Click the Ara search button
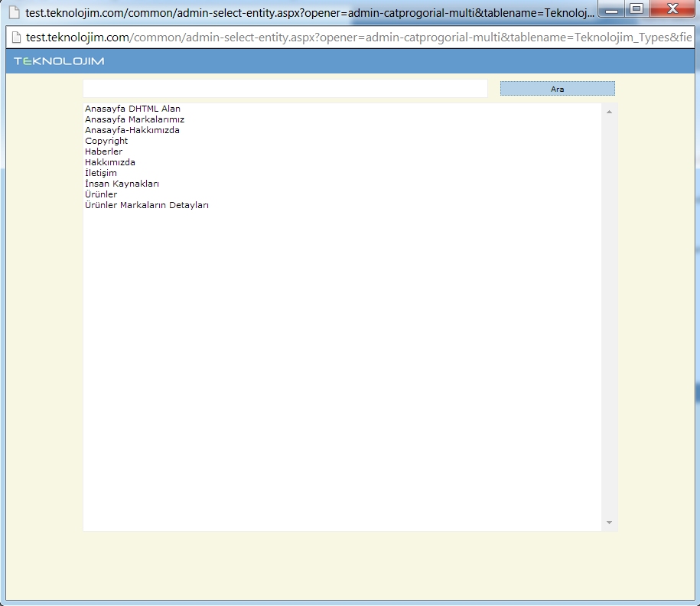The height and width of the screenshot is (606, 700). 557,89
